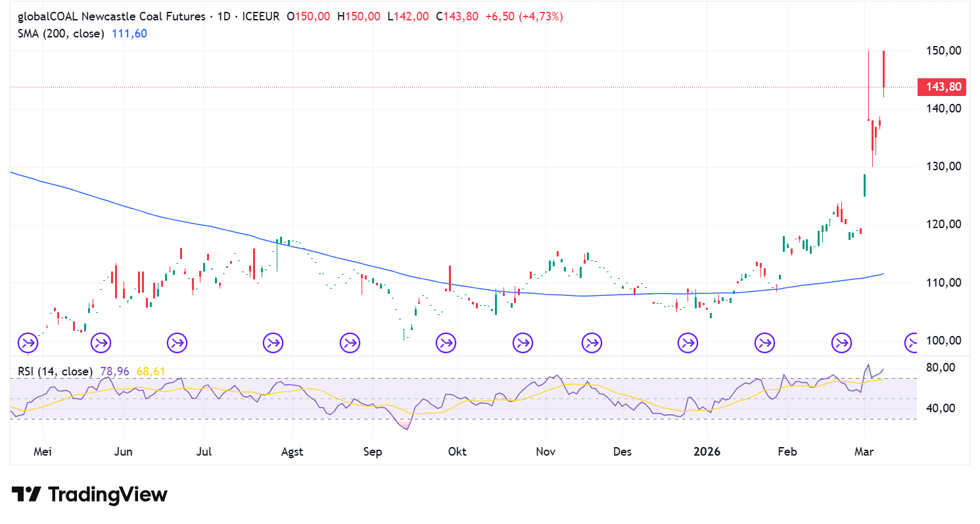Select the rollover icon just before Mar

pos(842,343)
